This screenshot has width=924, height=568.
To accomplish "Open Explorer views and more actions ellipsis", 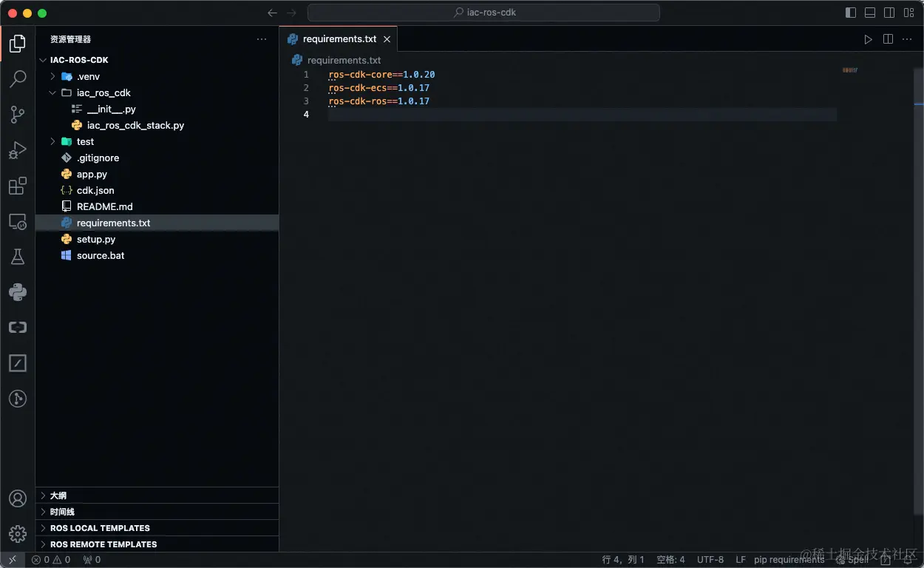I will point(262,39).
